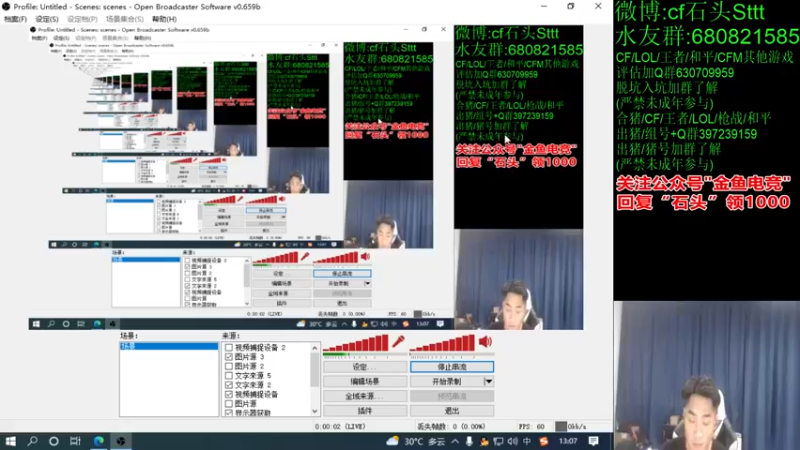This screenshot has width=800, height=450.
Task: Click the sources list vertical scrollbar
Action: coord(314,369)
